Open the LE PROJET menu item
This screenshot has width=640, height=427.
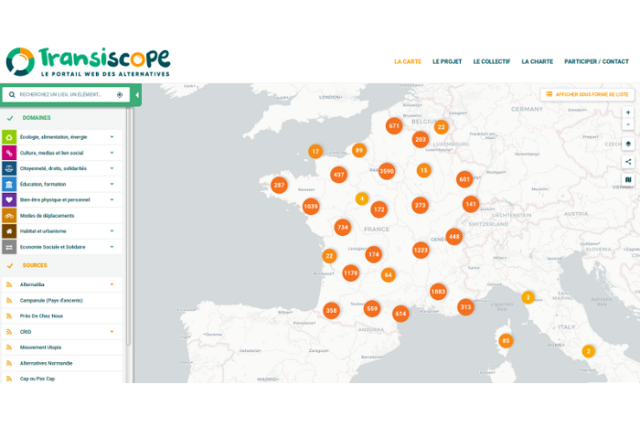[446, 61]
